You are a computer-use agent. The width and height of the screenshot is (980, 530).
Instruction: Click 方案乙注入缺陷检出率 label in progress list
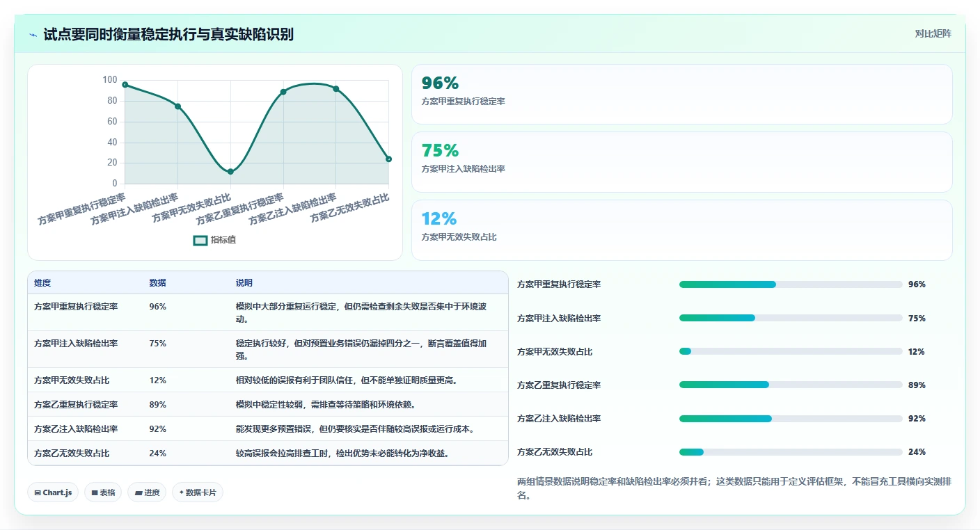pos(559,419)
